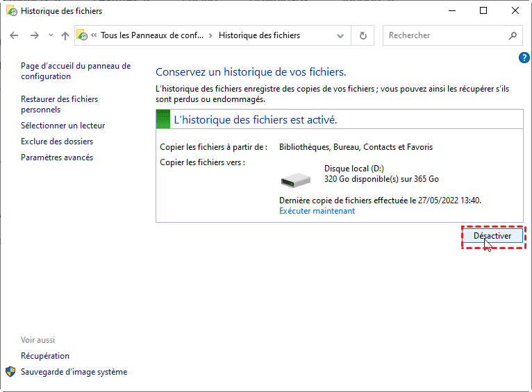Minimize the Historique des fichiers window

click(x=452, y=11)
